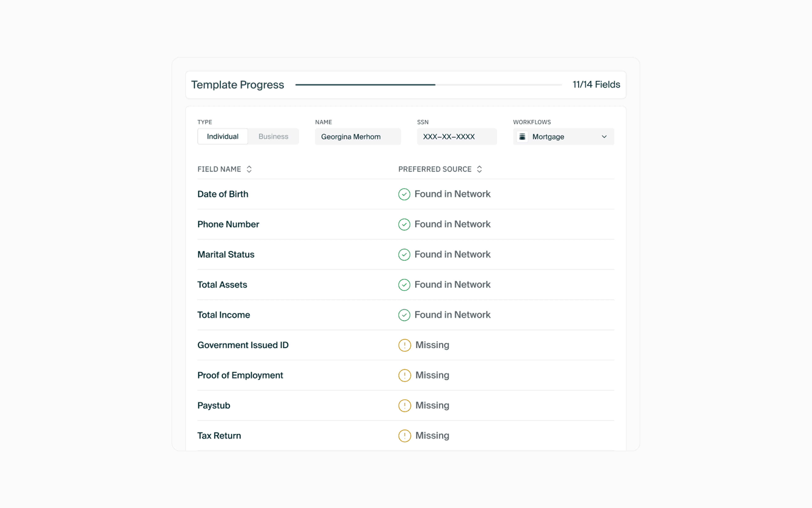Click the FIELD NAME column header
812x508 pixels.
click(x=219, y=169)
